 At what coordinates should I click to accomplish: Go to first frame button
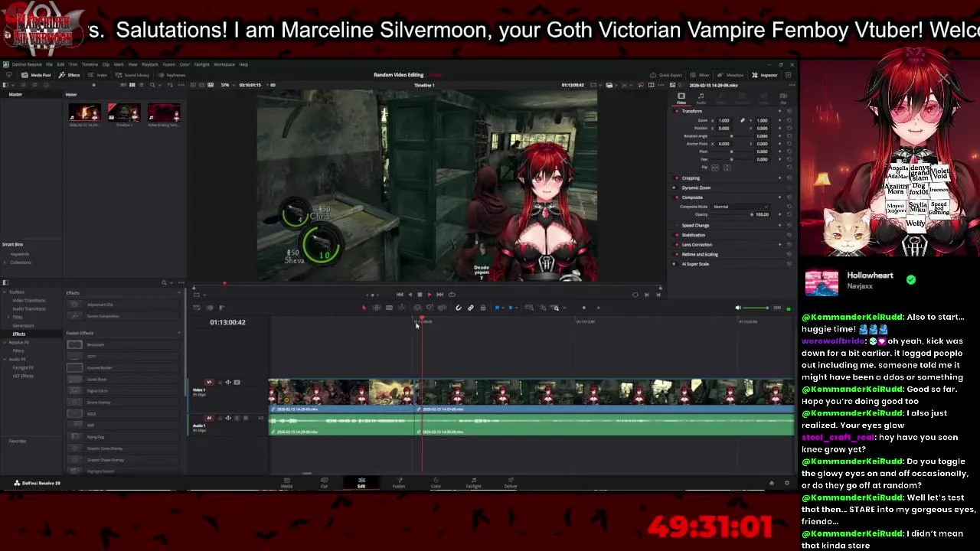click(399, 295)
